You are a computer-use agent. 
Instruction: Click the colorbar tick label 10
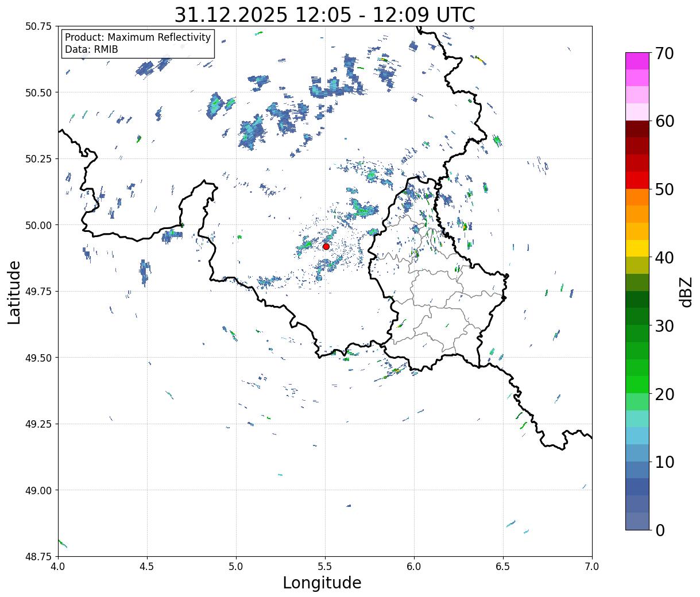coord(664,462)
